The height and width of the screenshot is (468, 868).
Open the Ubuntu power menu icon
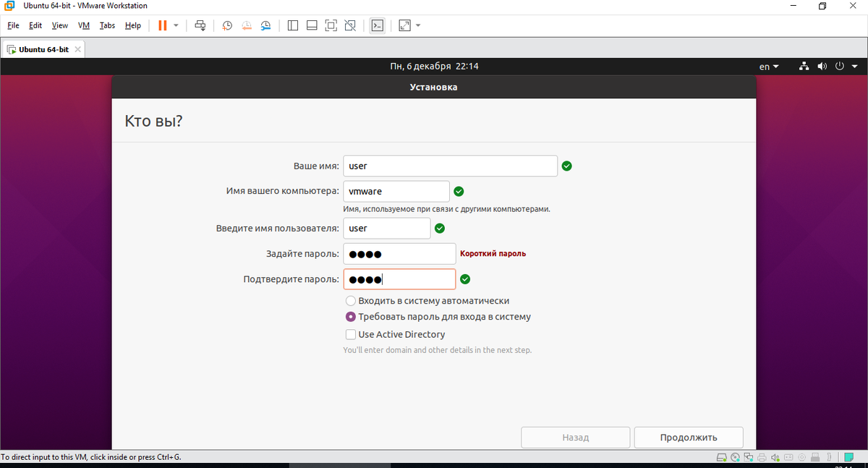[840, 67]
